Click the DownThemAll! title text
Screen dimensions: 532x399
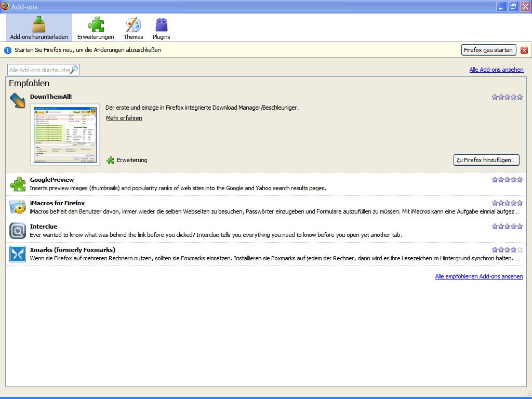click(51, 97)
